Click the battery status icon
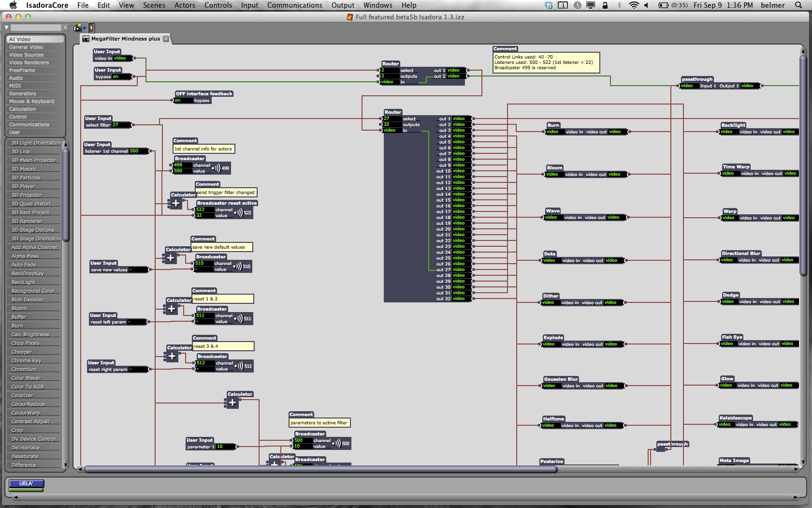The height and width of the screenshot is (508, 812). 664,5
